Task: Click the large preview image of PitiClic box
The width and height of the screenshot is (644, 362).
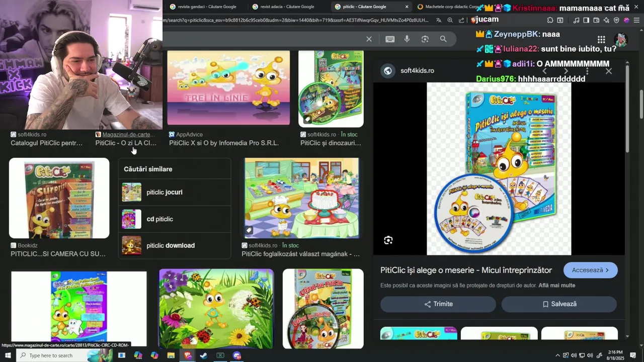Action: [499, 169]
